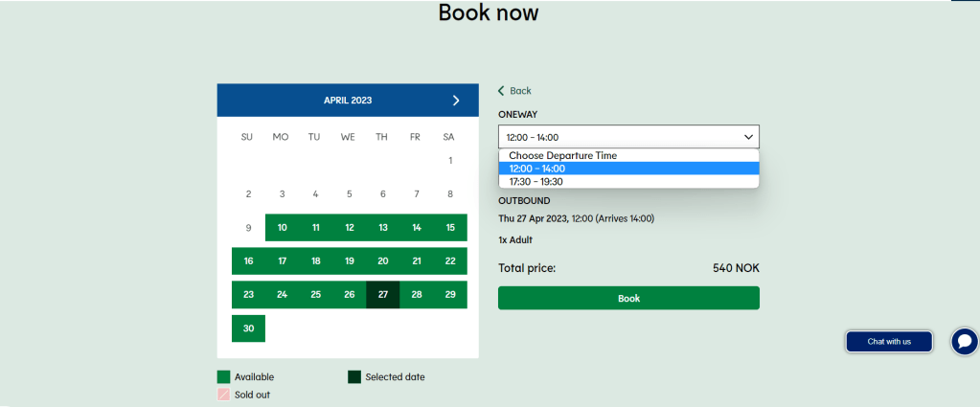
Task: Select April 15 on the calendar
Action: pos(449,228)
